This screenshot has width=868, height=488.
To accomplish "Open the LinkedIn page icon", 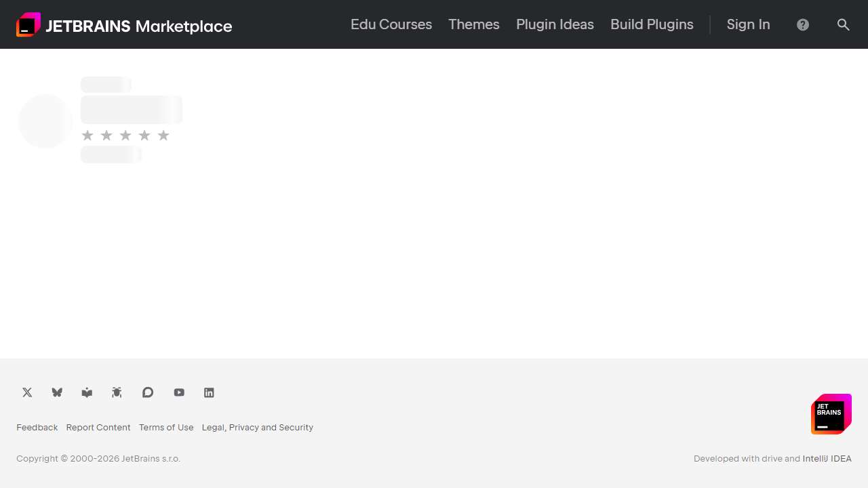I will click(x=209, y=392).
